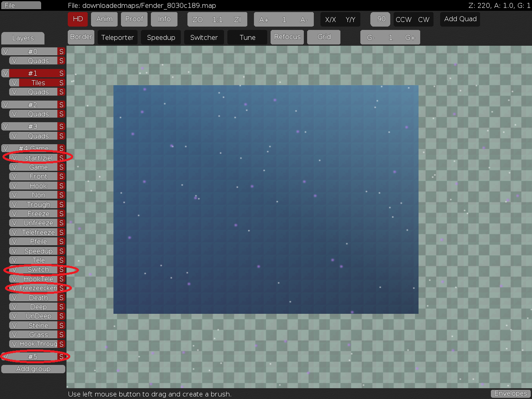Toggle HD layers display
This screenshot has width=532, height=399.
click(78, 19)
